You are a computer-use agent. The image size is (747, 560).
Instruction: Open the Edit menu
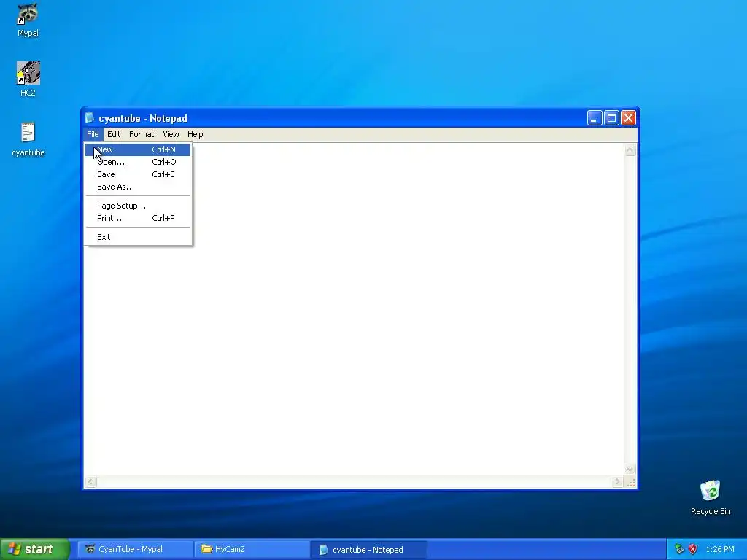pos(114,134)
